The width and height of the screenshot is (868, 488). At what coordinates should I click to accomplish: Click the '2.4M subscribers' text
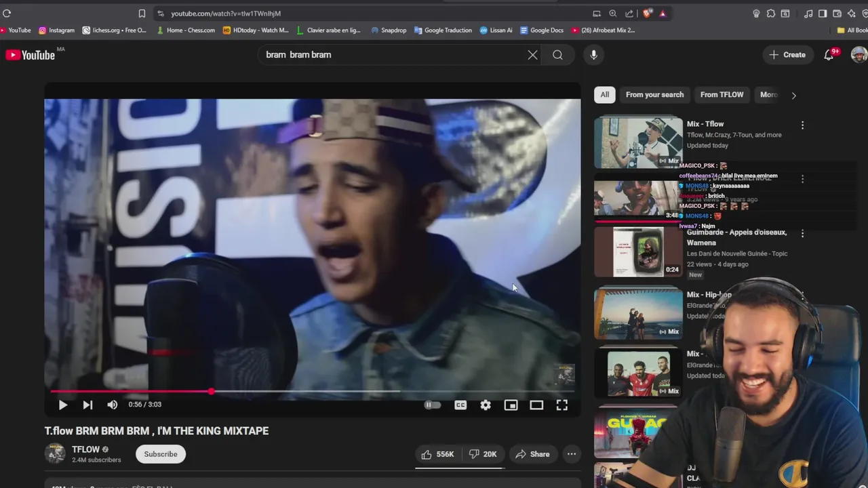[97, 460]
